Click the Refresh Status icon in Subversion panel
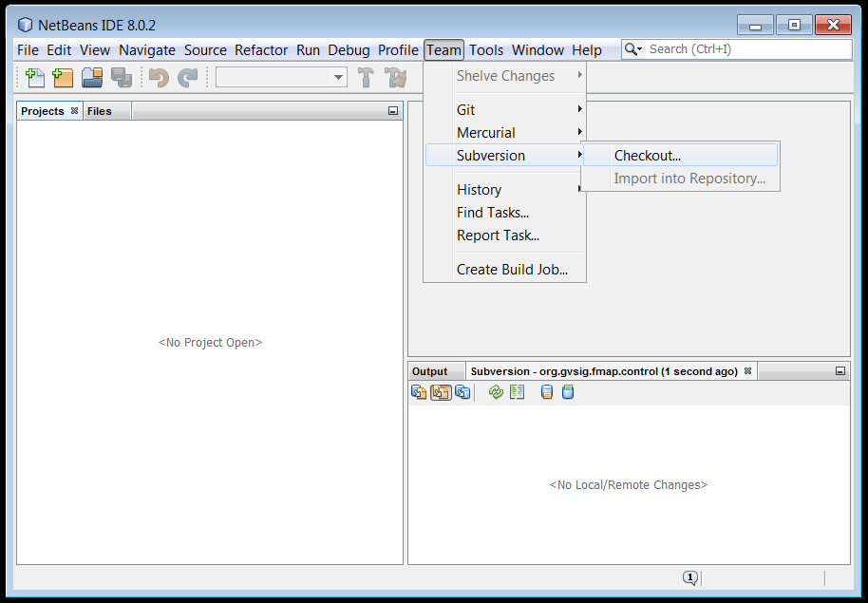The width and height of the screenshot is (868, 603). [496, 392]
